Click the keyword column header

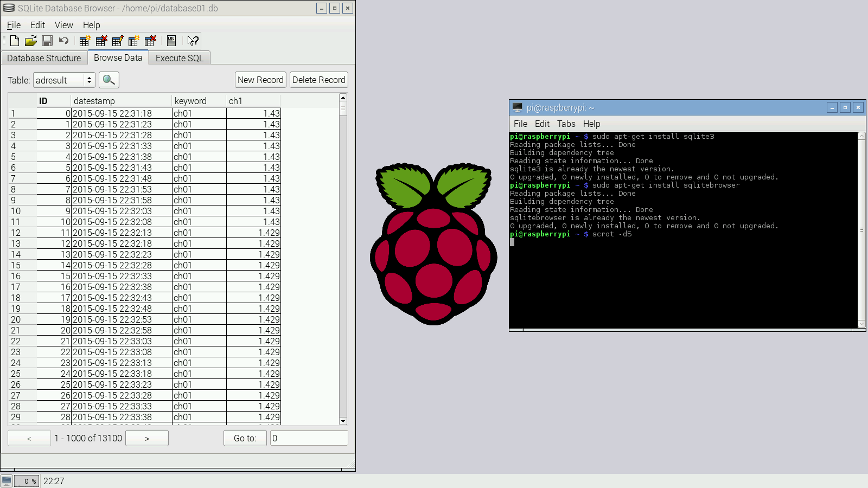click(x=199, y=101)
